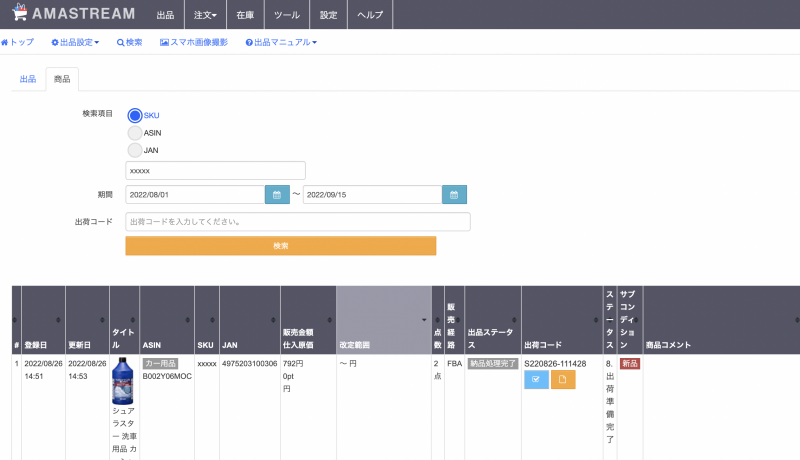Click the search keyword field containing xxxxx

click(215, 170)
